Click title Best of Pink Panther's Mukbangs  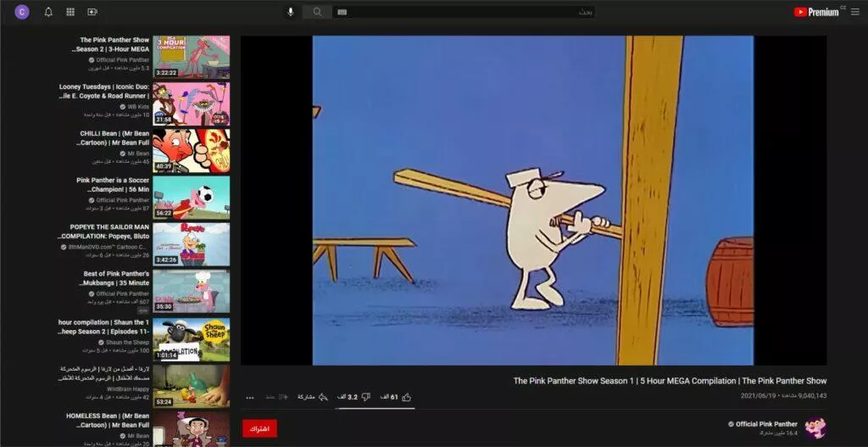(114, 278)
